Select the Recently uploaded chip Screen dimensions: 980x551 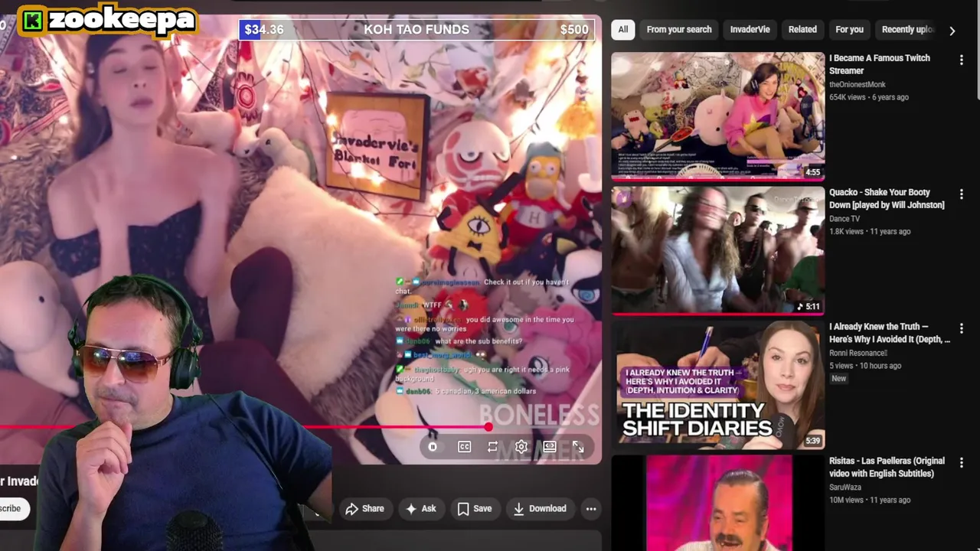pos(907,30)
